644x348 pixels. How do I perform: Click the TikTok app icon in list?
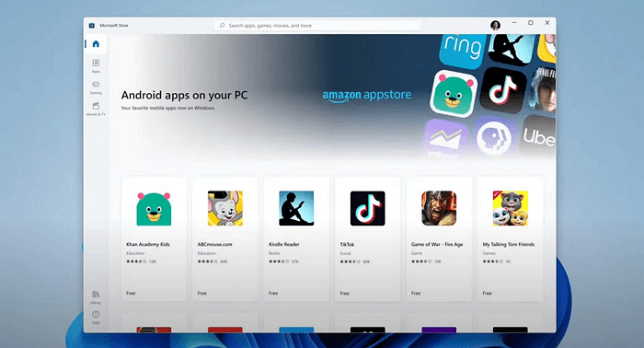tap(368, 208)
